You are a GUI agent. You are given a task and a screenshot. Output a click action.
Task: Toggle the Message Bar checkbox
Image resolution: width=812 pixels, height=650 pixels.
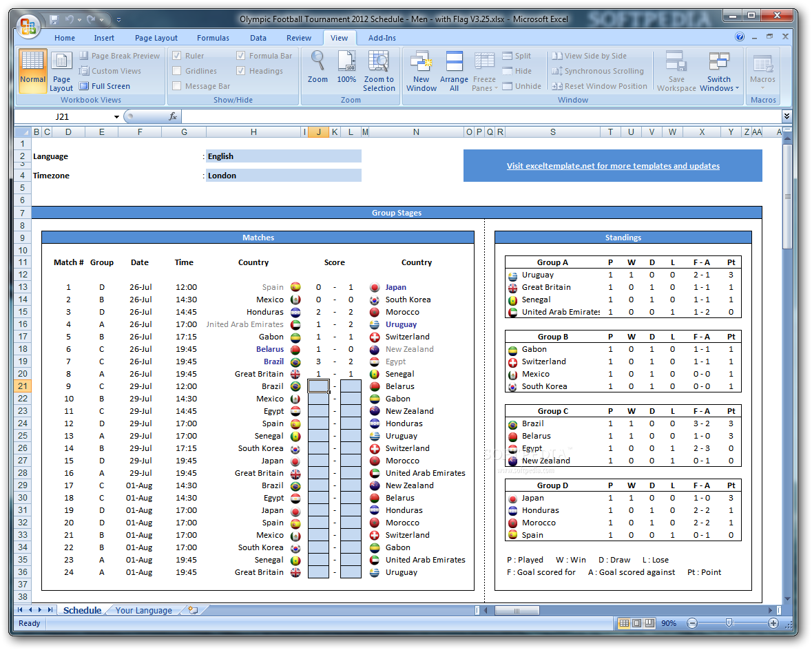[x=177, y=86]
